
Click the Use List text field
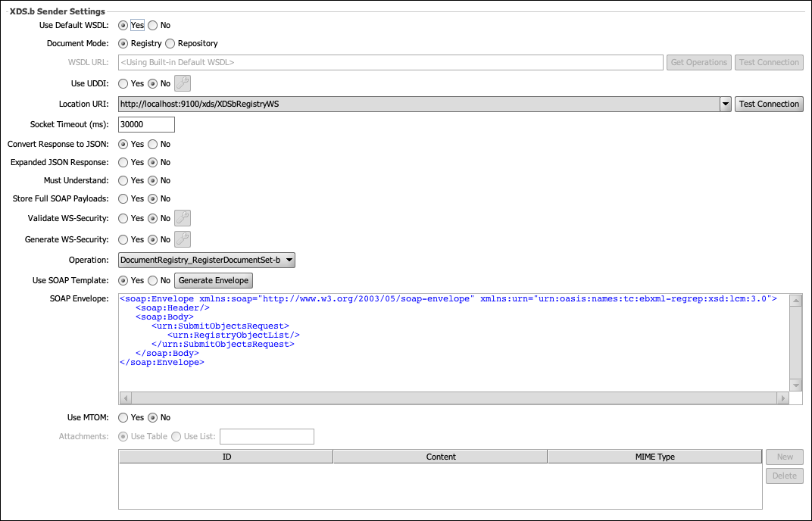coord(267,437)
